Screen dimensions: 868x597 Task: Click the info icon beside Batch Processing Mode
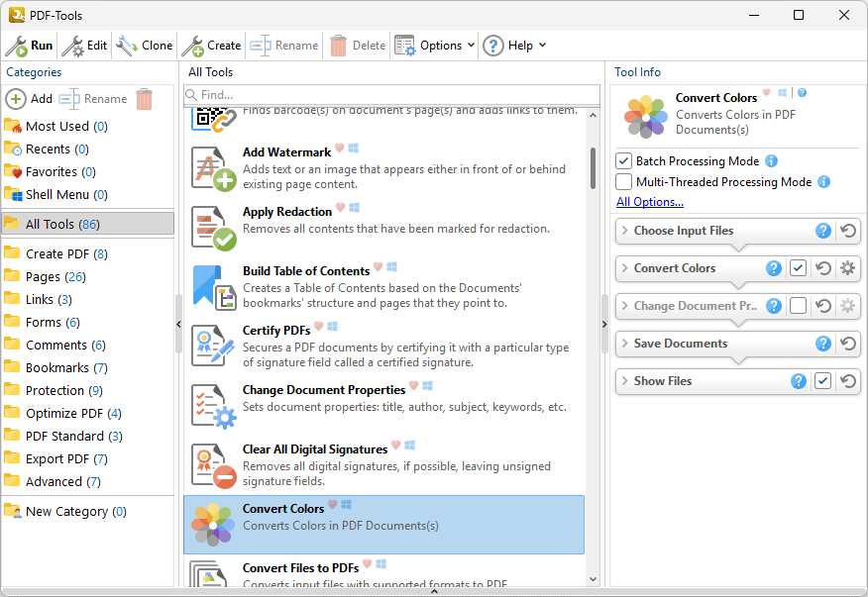click(772, 161)
